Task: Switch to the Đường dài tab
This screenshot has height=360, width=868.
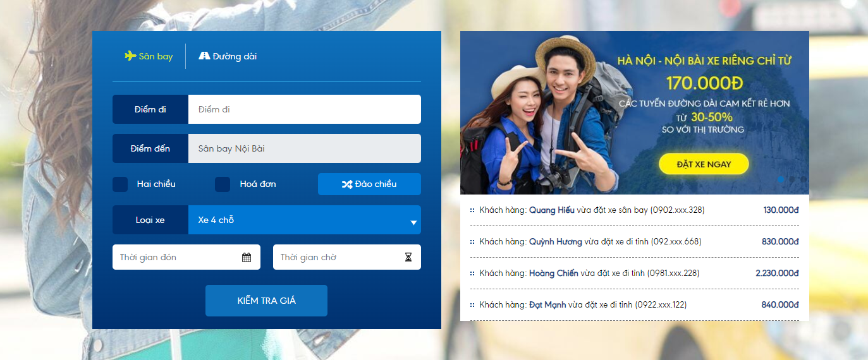Action: coord(228,56)
